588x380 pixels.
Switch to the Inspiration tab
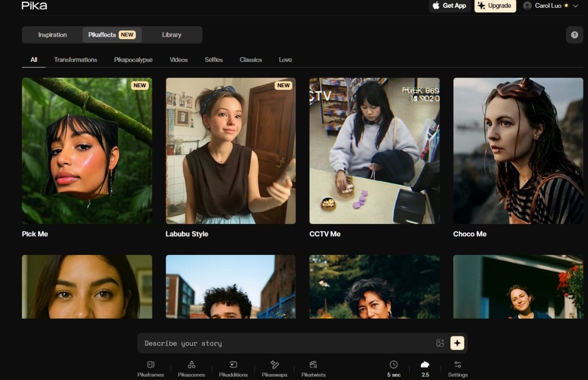52,35
